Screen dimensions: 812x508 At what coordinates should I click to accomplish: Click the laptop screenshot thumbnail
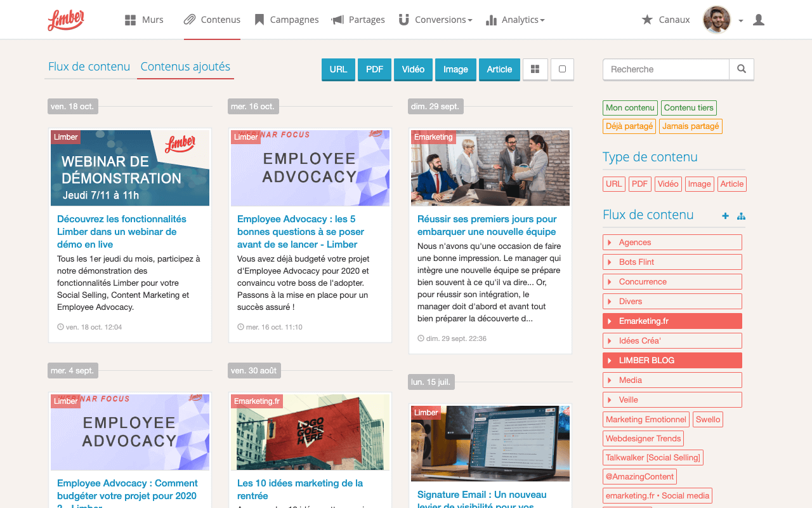click(490, 444)
